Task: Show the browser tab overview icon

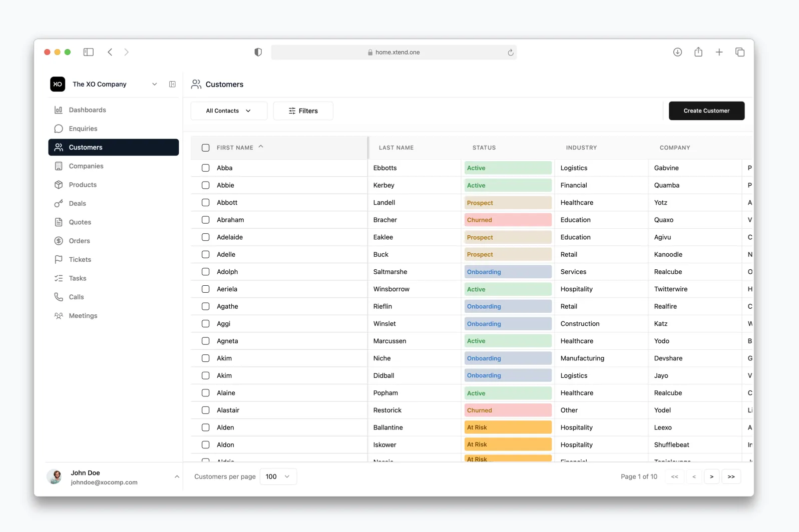Action: pyautogui.click(x=740, y=52)
